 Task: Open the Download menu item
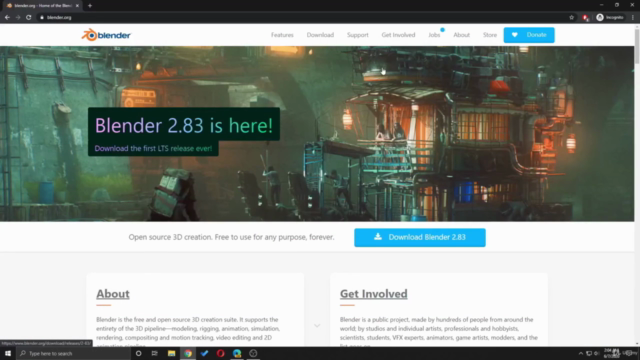[x=320, y=35]
